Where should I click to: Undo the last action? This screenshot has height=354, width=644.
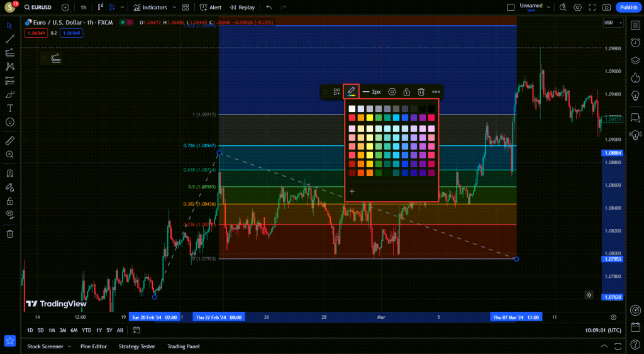[x=269, y=8]
